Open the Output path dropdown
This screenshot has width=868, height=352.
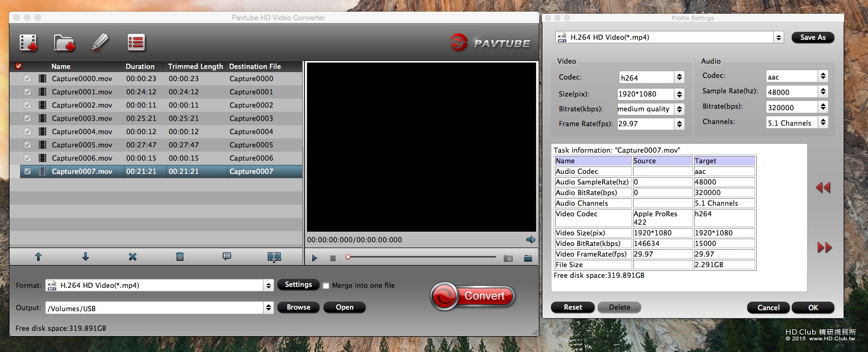(x=268, y=307)
